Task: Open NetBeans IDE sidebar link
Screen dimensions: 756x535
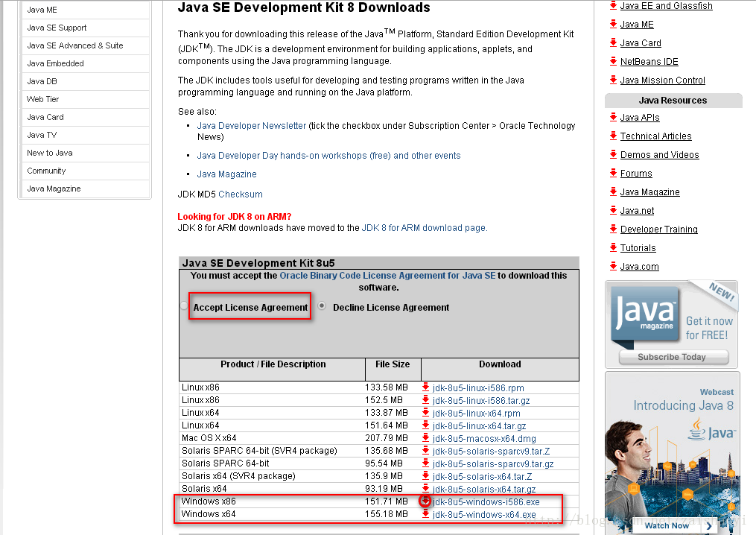Action: point(649,62)
